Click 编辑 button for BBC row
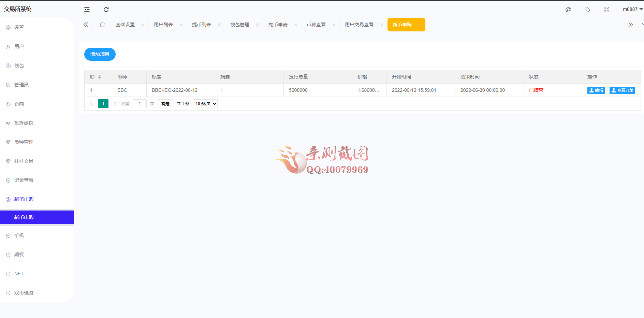Screen dimensions: 644x318 (x=596, y=90)
